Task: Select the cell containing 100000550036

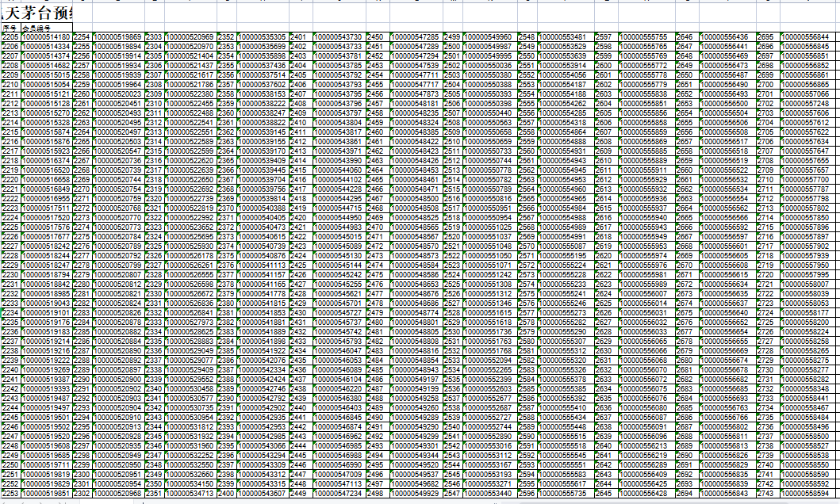Action: click(x=489, y=65)
